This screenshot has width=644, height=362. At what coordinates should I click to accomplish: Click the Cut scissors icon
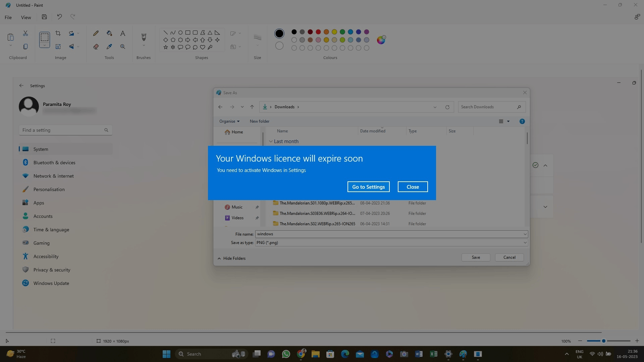(25, 33)
